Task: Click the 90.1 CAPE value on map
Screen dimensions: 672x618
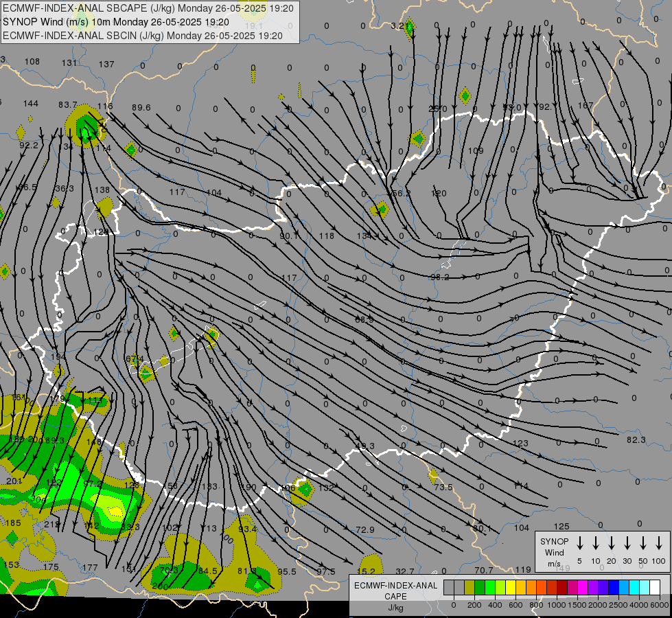Action: (x=288, y=236)
